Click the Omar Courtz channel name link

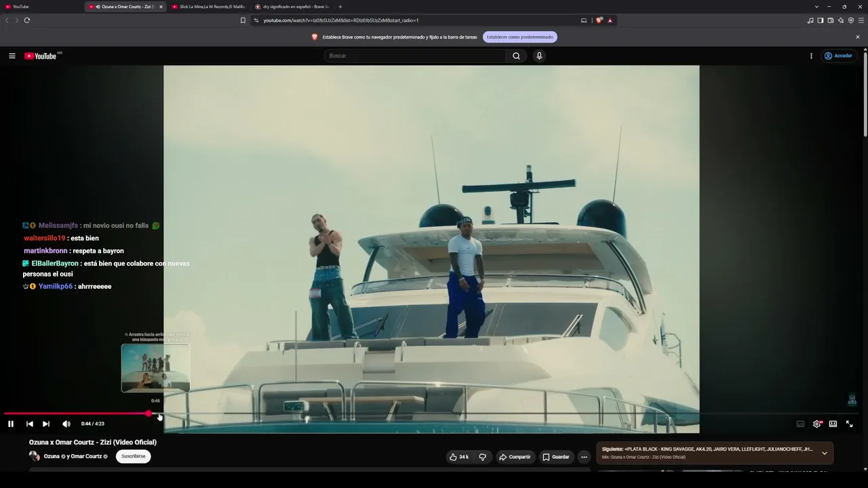pos(86,457)
